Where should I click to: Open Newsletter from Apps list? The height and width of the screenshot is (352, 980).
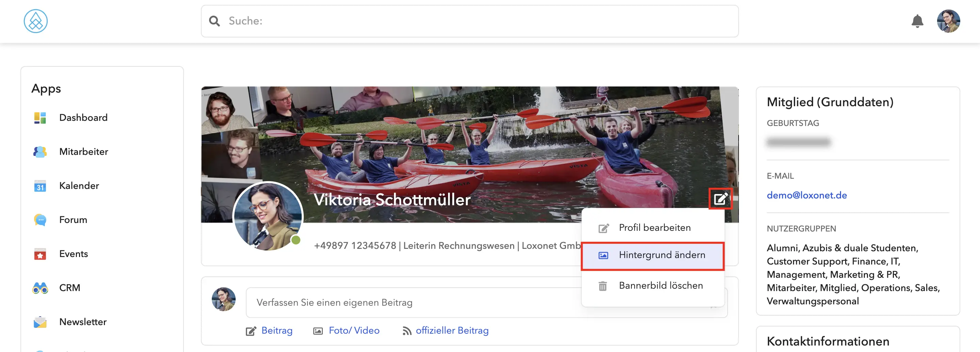point(82,322)
